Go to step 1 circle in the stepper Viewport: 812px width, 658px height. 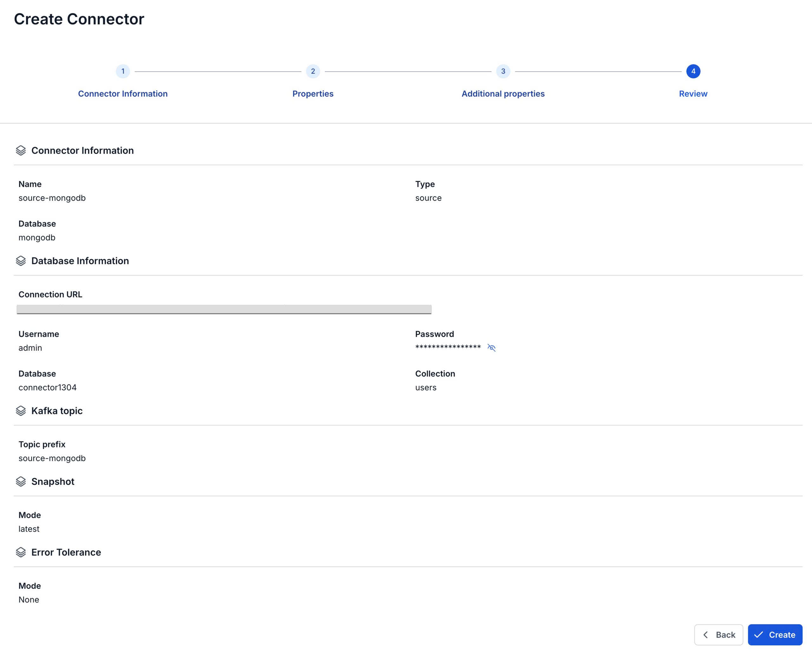click(x=123, y=71)
